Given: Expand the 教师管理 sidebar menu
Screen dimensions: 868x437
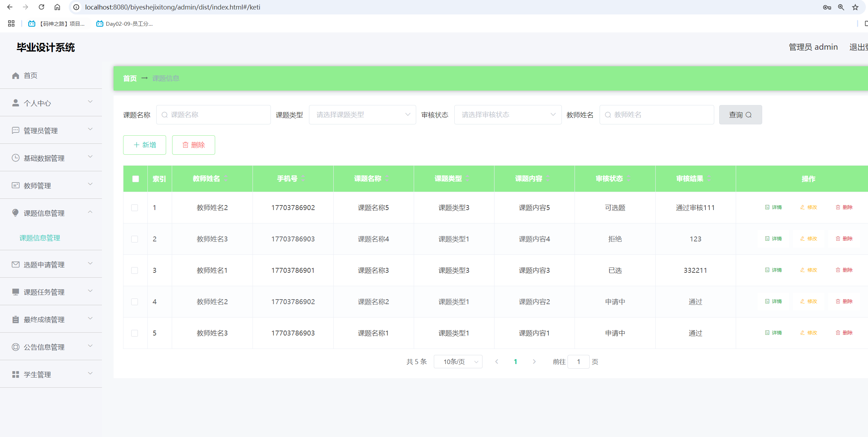Looking at the screenshot, I should tap(51, 185).
